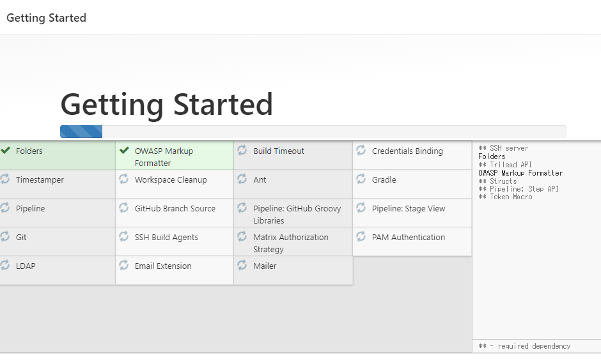Click the spinner icon for Pipeline: GitHub Groovy Libraries

click(242, 208)
